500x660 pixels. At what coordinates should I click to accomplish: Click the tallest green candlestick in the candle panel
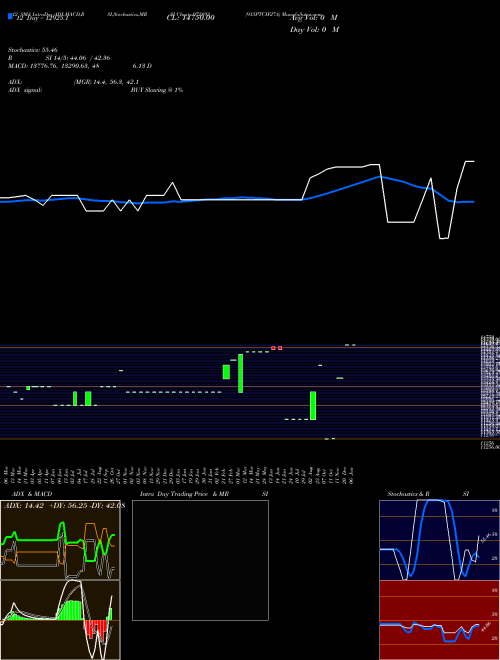240,373
